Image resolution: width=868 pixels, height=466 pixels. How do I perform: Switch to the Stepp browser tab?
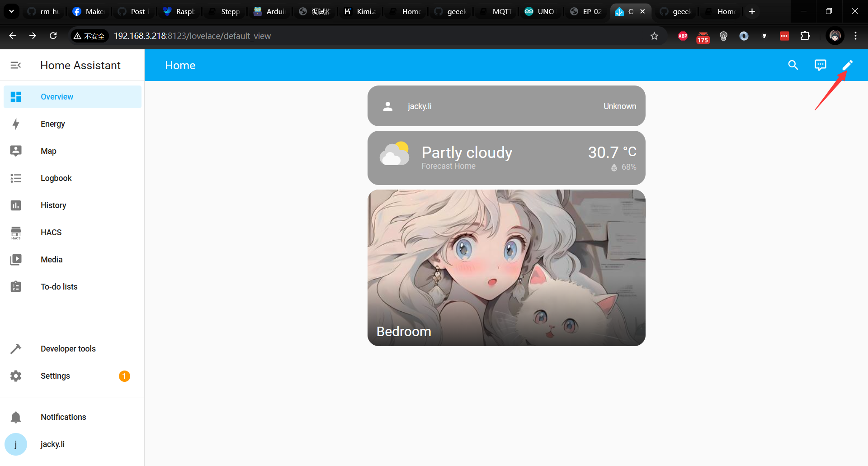[224, 11]
